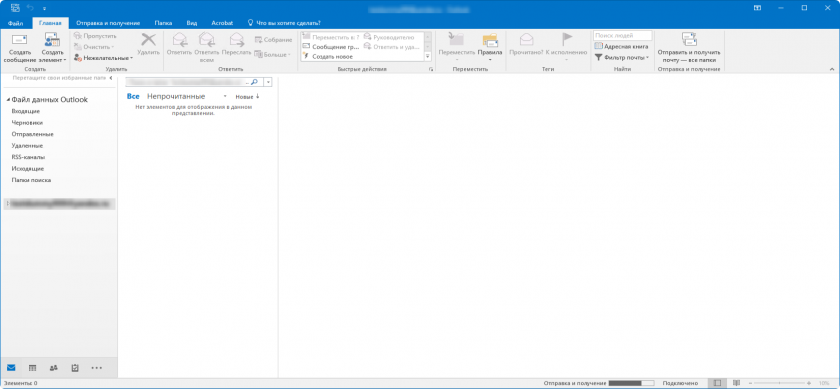The image size is (840, 389).
Task: Click the People search (Поиск людей) field
Action: 622,36
